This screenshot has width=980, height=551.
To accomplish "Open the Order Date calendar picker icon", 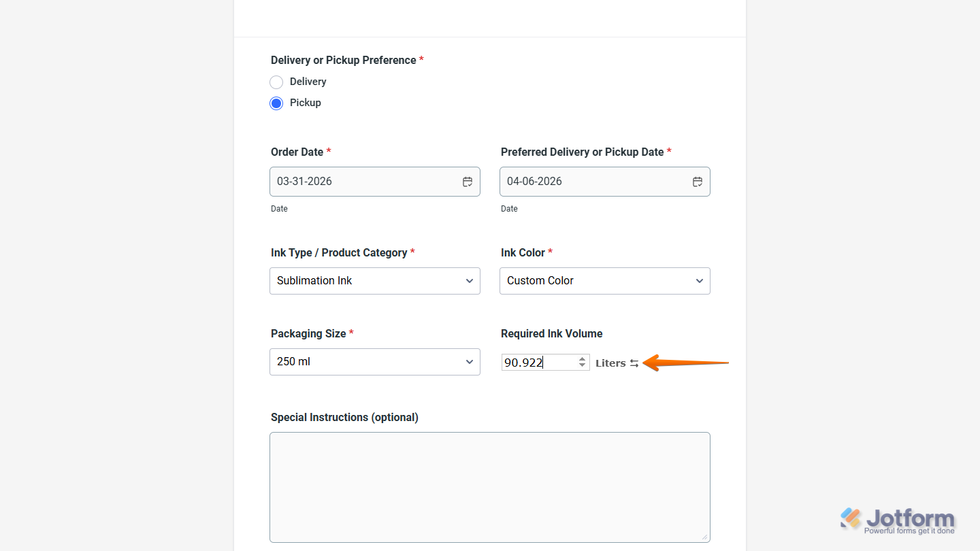I will coord(468,182).
